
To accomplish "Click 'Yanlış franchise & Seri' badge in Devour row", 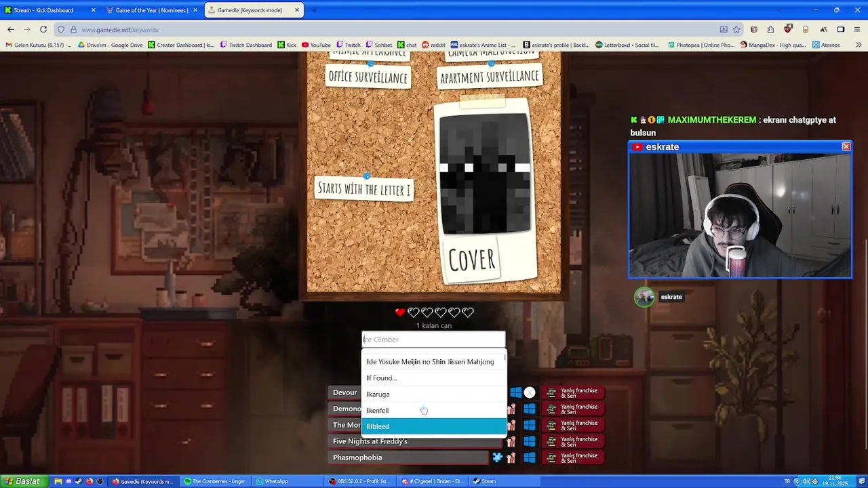I will click(574, 392).
